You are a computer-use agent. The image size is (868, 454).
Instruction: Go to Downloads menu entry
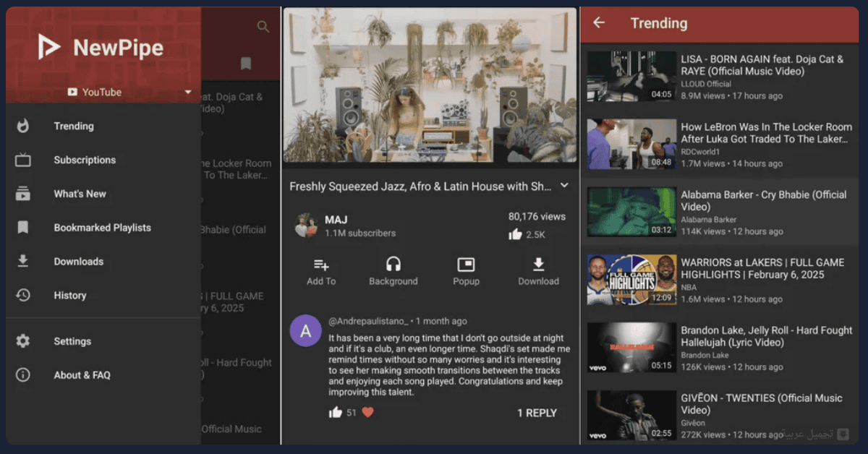coord(78,261)
